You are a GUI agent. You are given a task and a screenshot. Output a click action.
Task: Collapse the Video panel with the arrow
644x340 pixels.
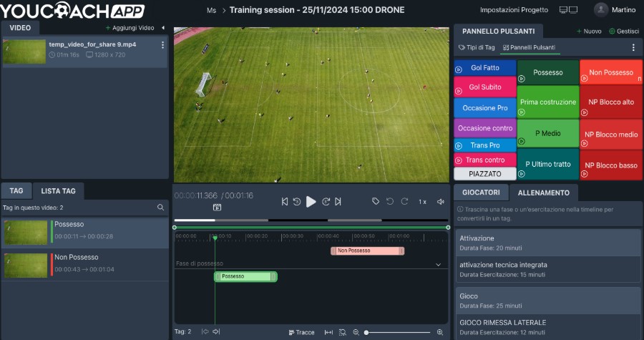163,28
